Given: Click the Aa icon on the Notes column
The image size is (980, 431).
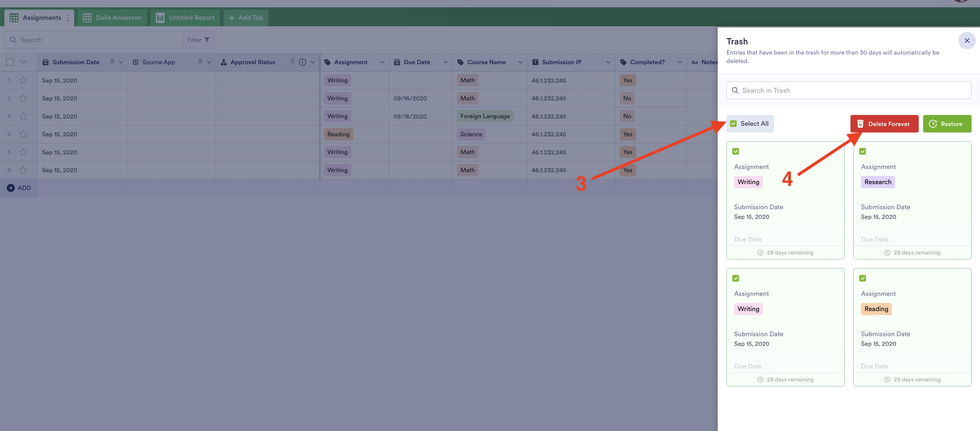Looking at the screenshot, I should click(x=695, y=62).
